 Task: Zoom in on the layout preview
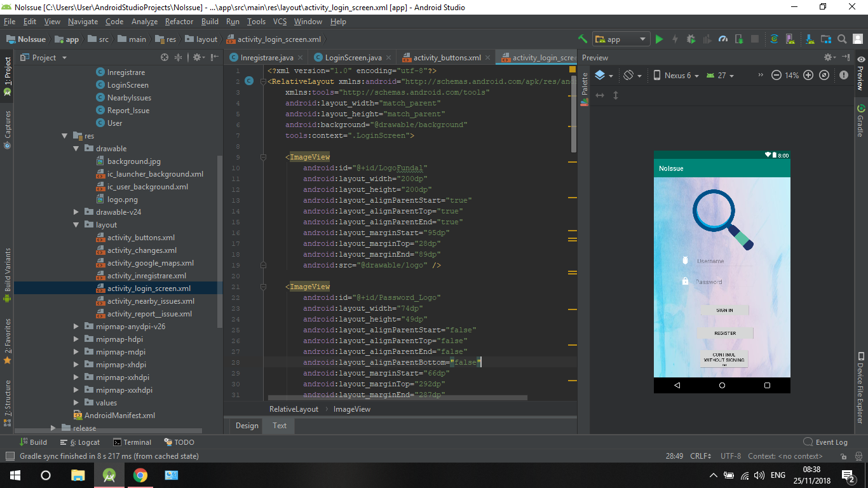tap(808, 75)
